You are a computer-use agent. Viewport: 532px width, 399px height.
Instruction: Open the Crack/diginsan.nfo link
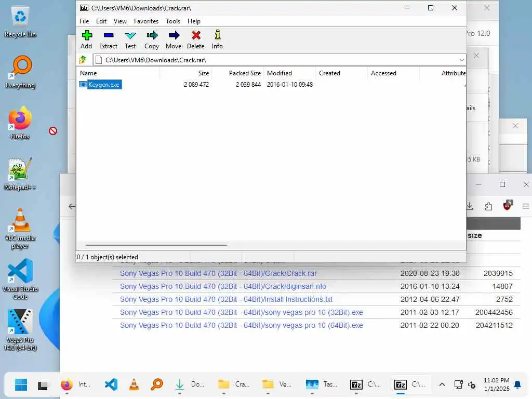pos(223,286)
